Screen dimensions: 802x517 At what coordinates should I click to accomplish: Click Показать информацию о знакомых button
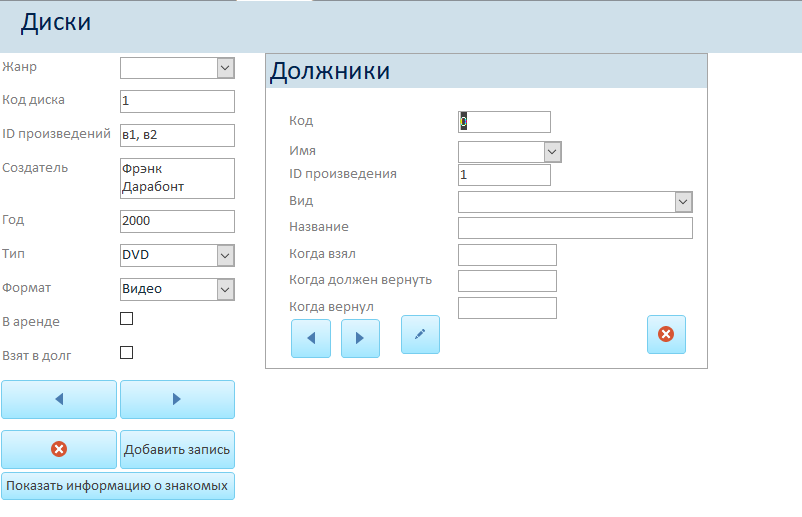118,486
